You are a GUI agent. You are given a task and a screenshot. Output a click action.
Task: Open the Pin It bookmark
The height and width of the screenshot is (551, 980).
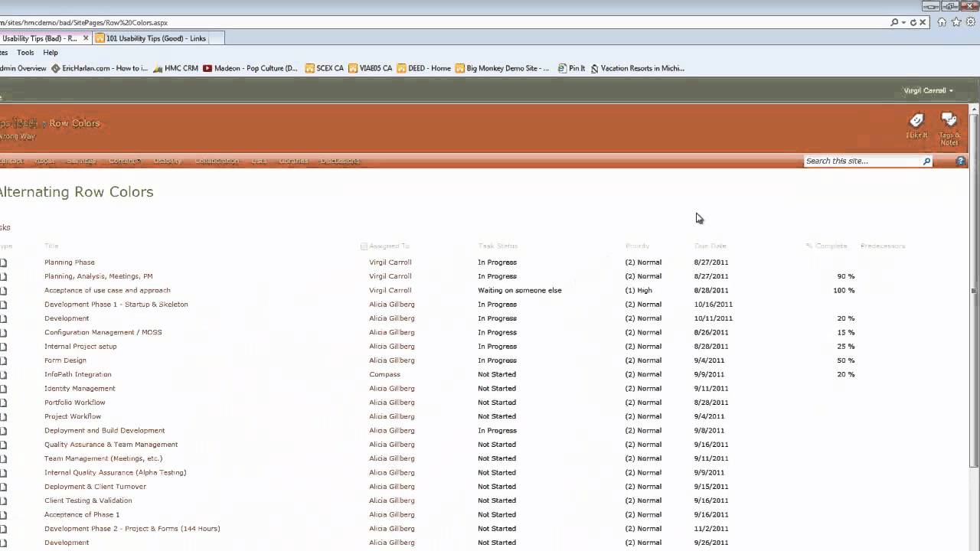pyautogui.click(x=571, y=68)
